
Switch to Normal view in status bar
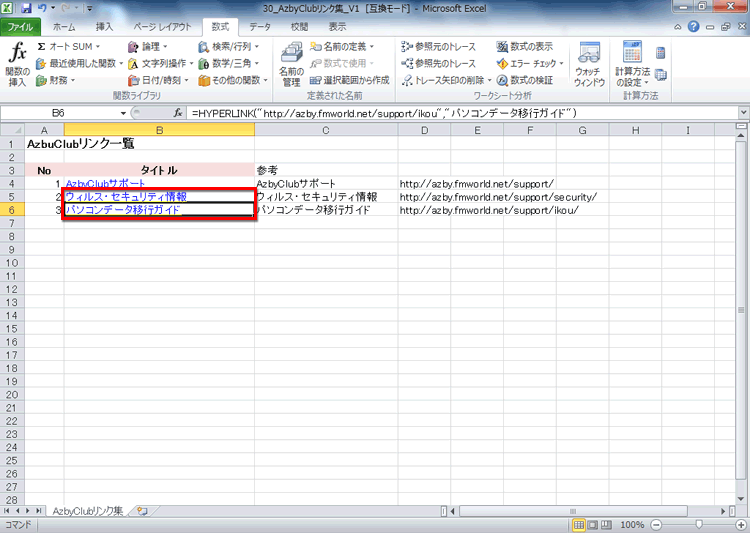pos(579,525)
